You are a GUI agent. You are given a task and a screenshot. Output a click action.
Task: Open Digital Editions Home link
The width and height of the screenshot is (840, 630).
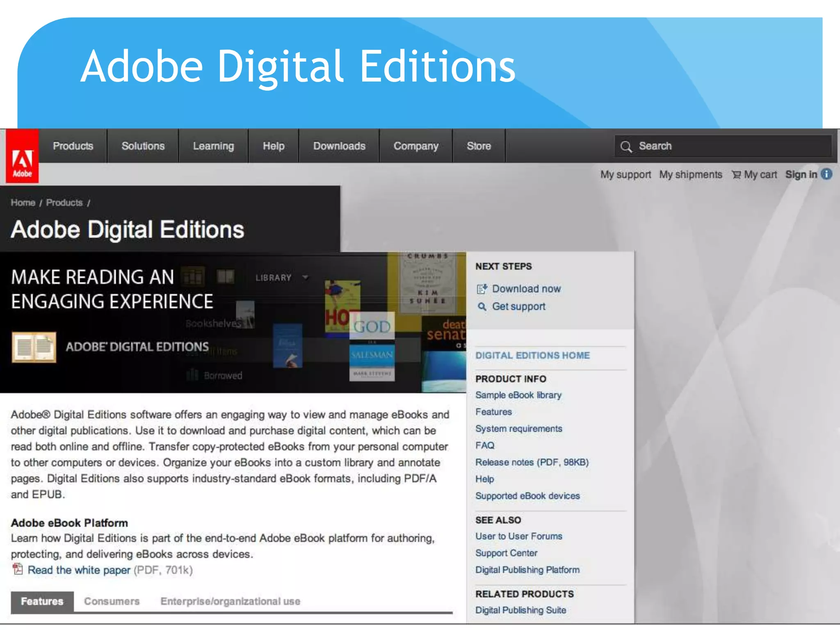click(x=532, y=355)
